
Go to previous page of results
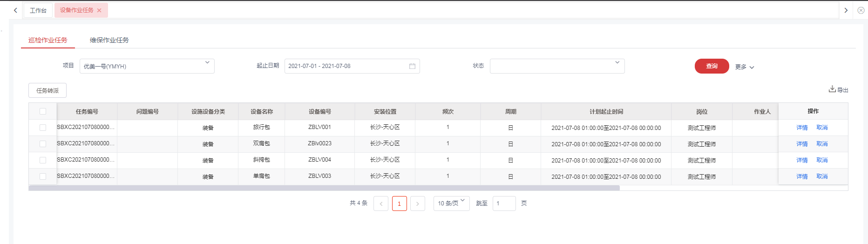click(x=380, y=203)
